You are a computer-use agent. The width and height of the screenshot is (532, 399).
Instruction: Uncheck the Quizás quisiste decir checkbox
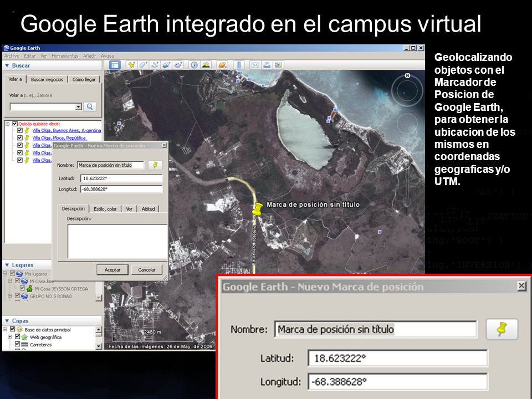(14, 124)
